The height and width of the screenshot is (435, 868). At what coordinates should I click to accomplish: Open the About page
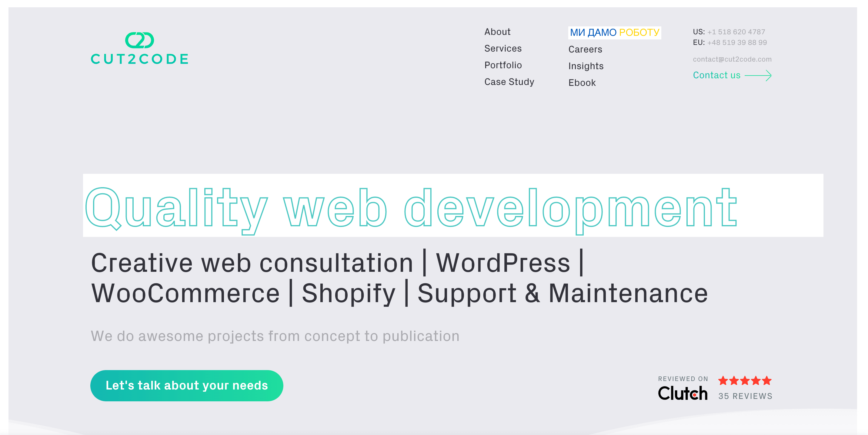coord(497,32)
